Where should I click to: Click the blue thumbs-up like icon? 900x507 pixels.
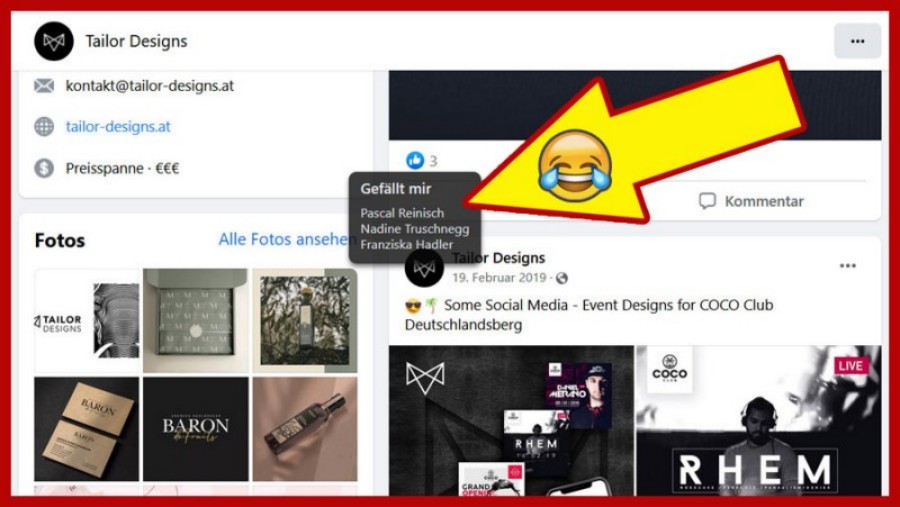pos(415,160)
